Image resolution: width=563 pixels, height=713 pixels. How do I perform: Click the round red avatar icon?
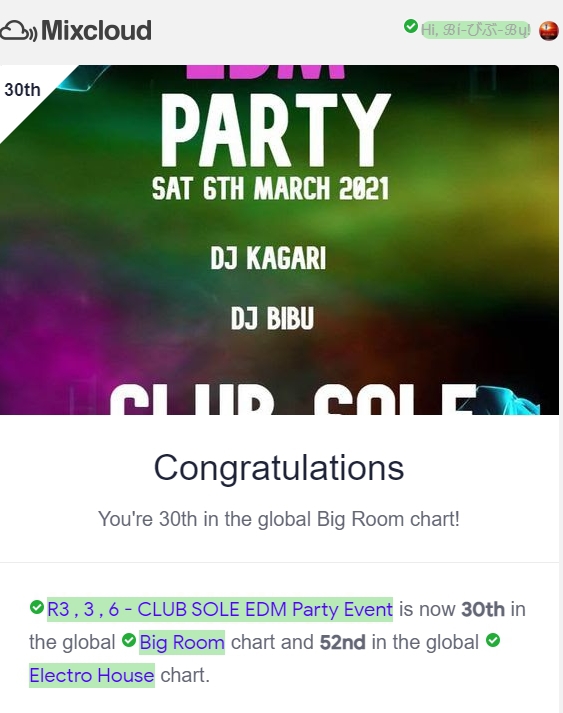pyautogui.click(x=548, y=30)
